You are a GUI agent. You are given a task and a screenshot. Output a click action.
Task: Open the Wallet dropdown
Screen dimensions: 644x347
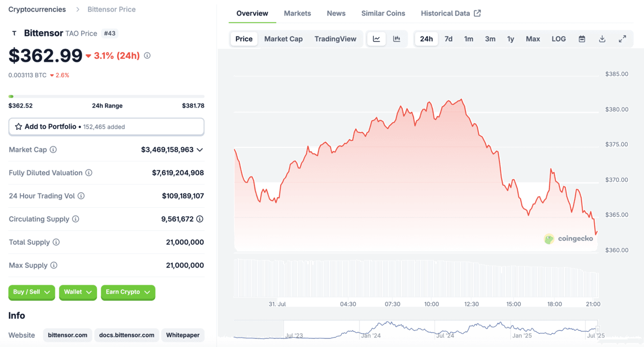coord(78,292)
